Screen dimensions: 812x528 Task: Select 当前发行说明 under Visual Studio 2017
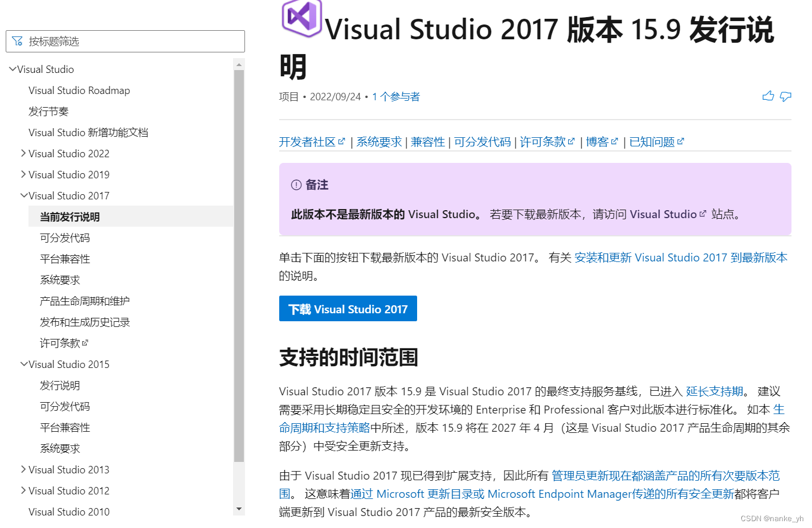[70, 216]
